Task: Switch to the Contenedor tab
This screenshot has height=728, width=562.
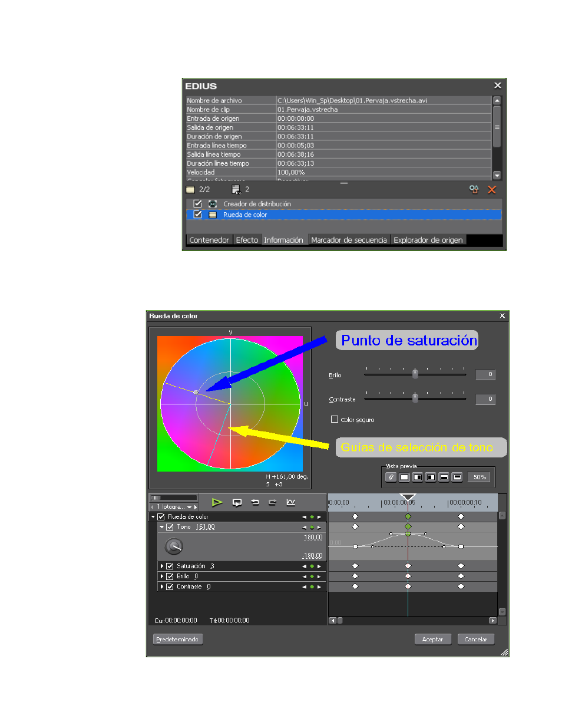Action: 209,240
